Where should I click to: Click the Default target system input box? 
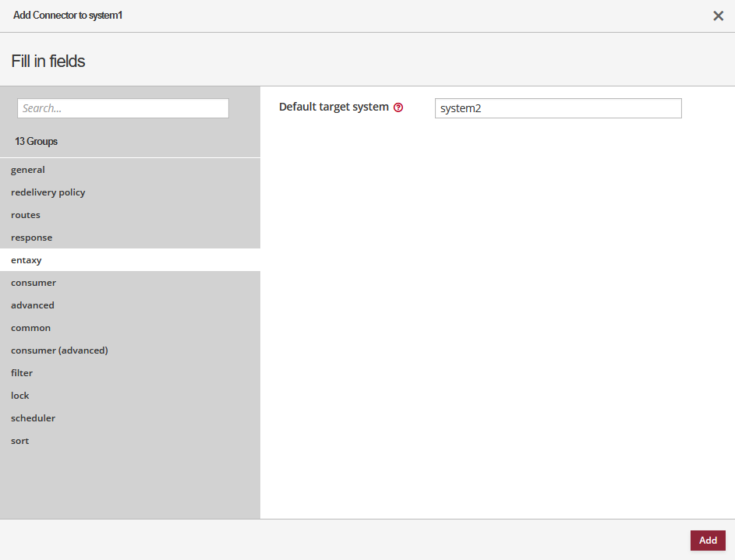557,108
